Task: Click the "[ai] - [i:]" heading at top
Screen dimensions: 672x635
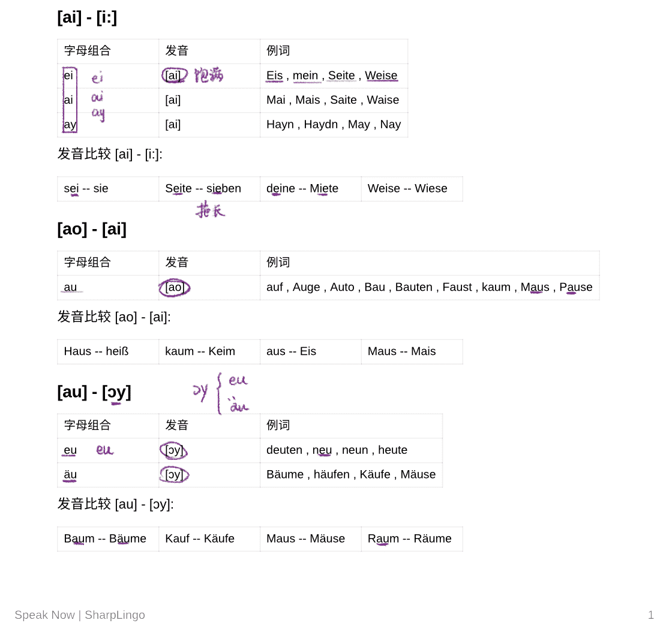Action: tap(87, 17)
